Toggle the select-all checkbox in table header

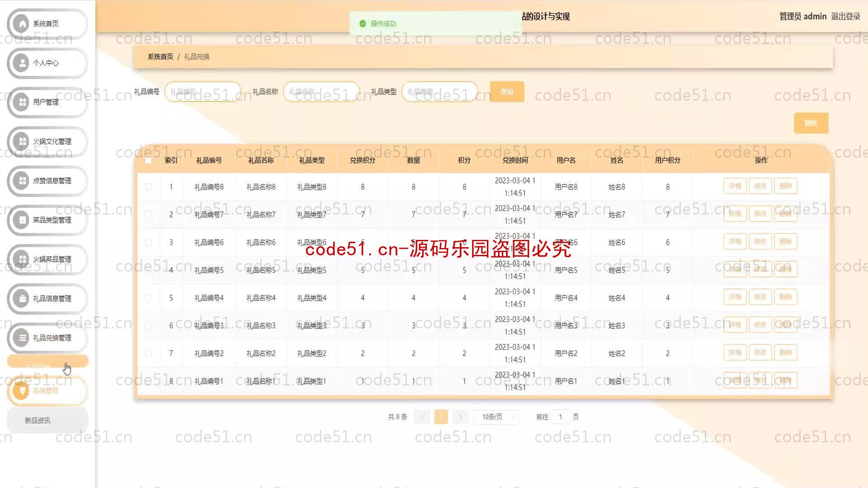click(148, 160)
